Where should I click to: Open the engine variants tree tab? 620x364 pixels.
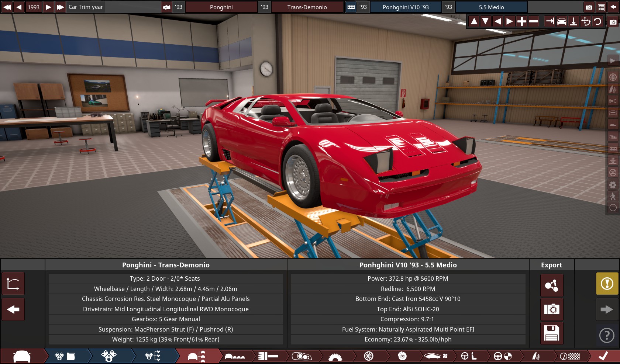tap(152, 356)
